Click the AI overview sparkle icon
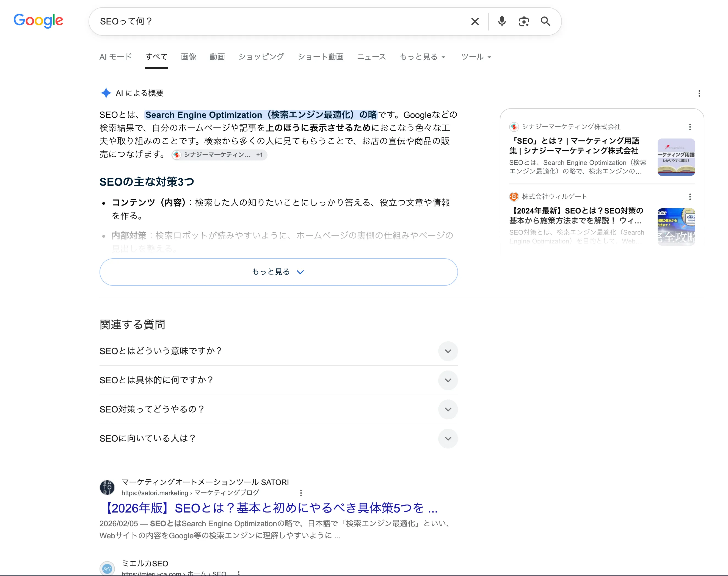Image resolution: width=728 pixels, height=576 pixels. point(106,93)
